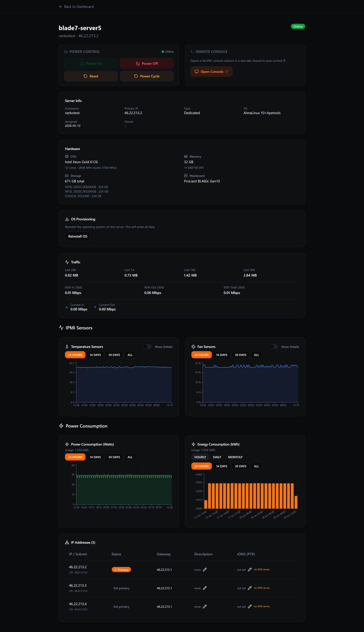
Task: Open Console in new tab
Action: [x=211, y=72]
